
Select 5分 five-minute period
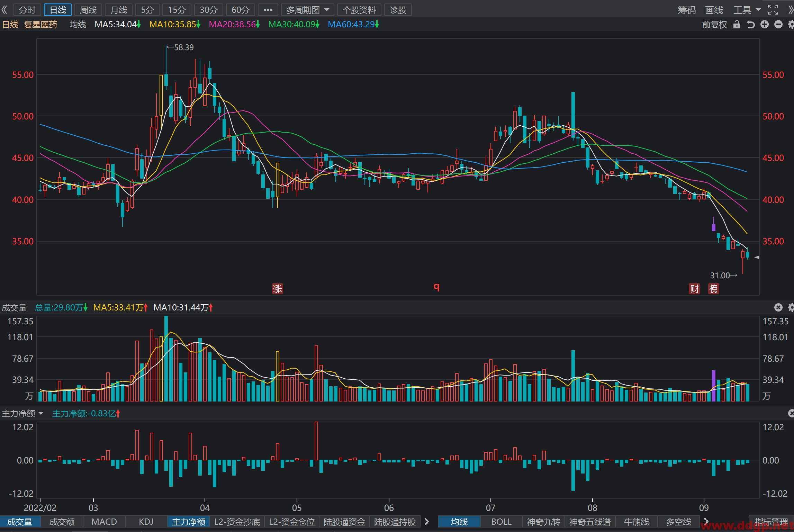pos(147,10)
